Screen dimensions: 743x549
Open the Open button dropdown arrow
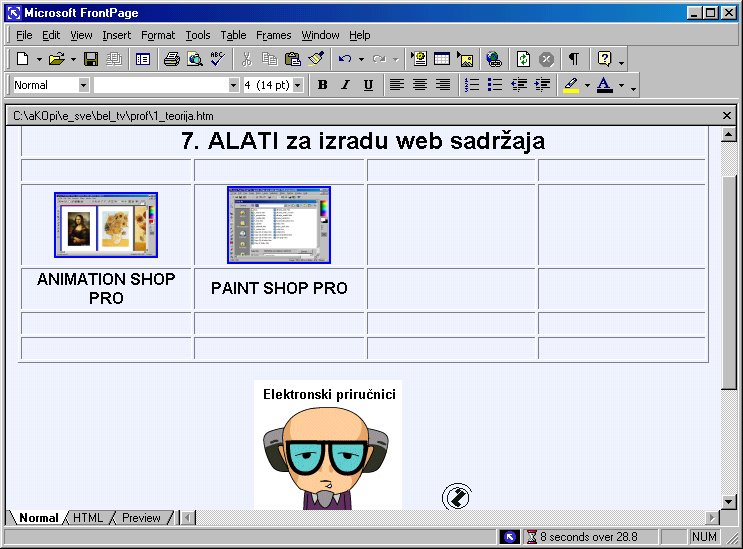tap(73, 60)
